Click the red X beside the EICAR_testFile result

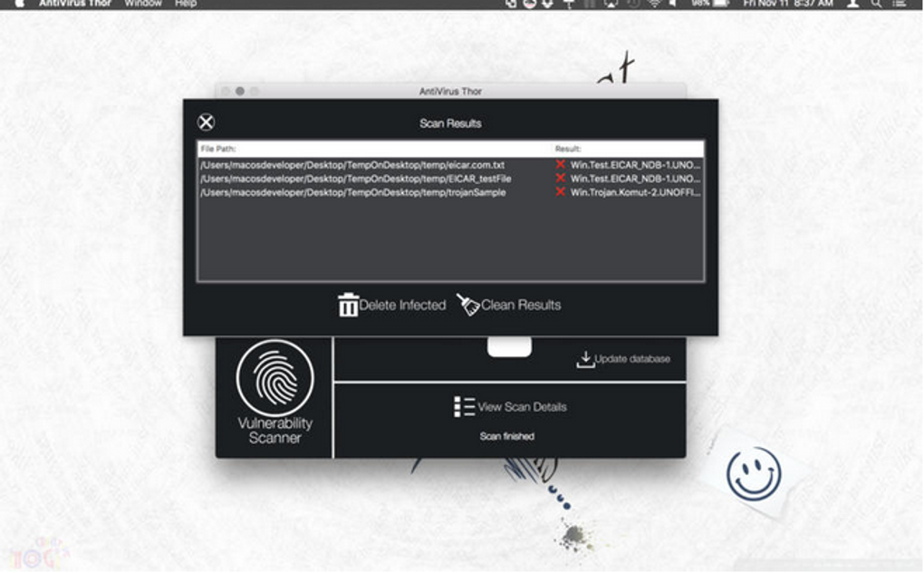561,178
